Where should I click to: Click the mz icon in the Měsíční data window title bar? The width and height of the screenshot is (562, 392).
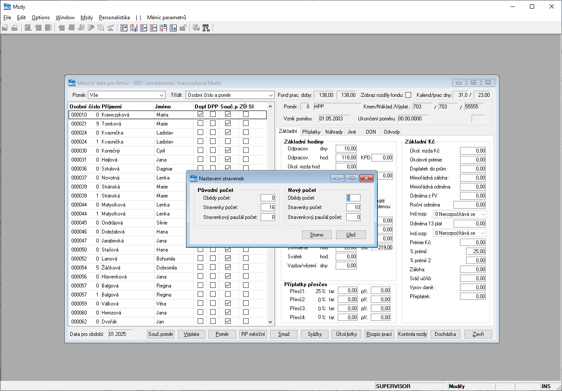[x=72, y=83]
